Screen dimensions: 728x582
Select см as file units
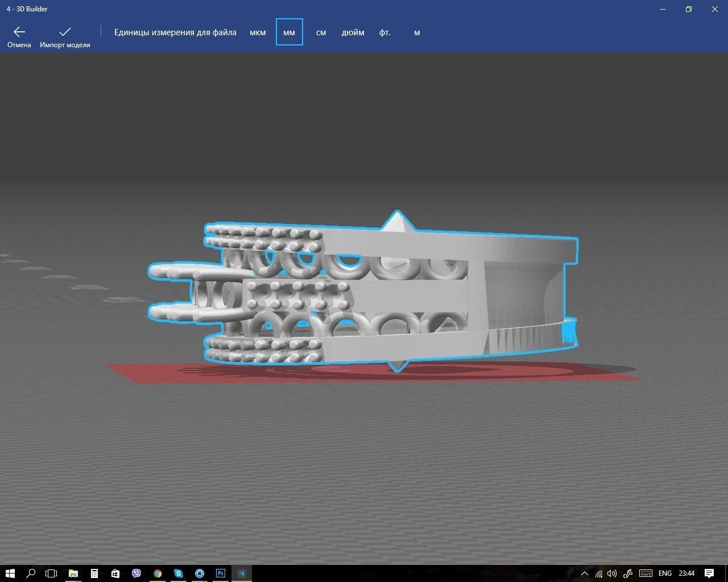tap(321, 32)
